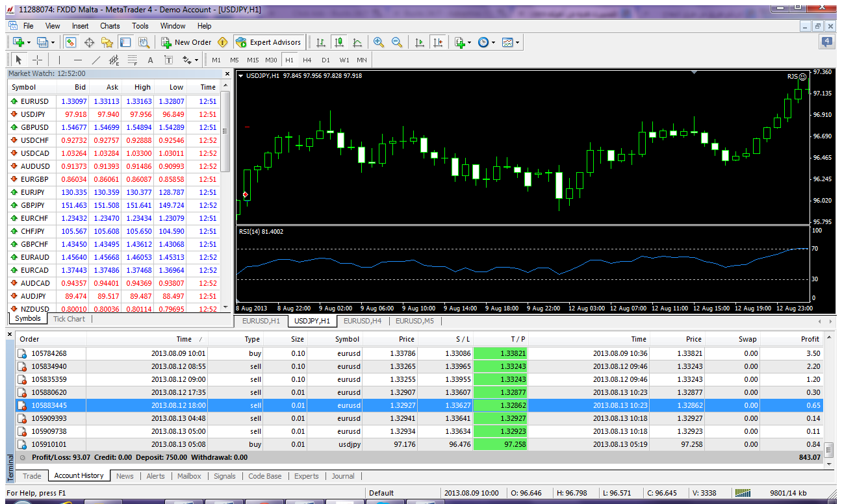Open the Strategy Tester toolbar icon
Image resolution: width=842 pixels, height=504 pixels.
point(144,42)
